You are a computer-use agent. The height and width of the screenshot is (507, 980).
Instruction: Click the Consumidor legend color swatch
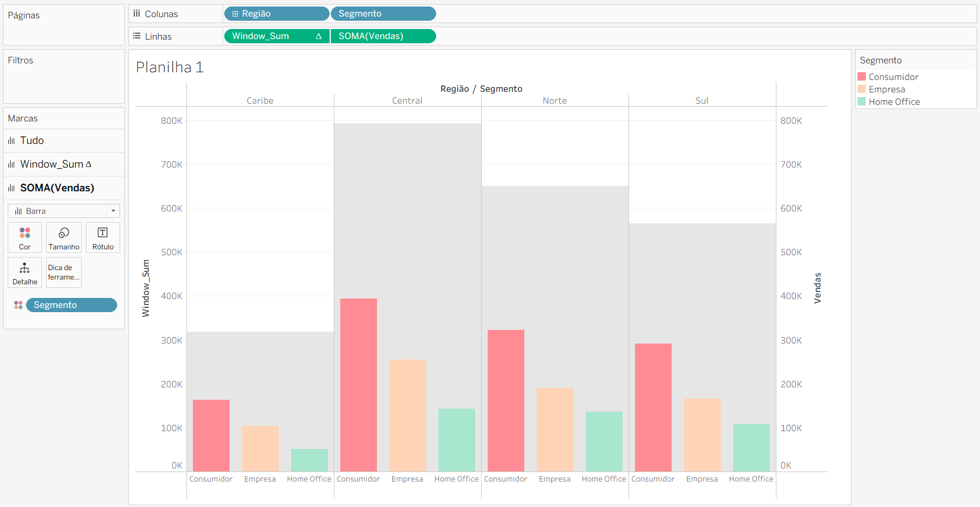tap(862, 77)
